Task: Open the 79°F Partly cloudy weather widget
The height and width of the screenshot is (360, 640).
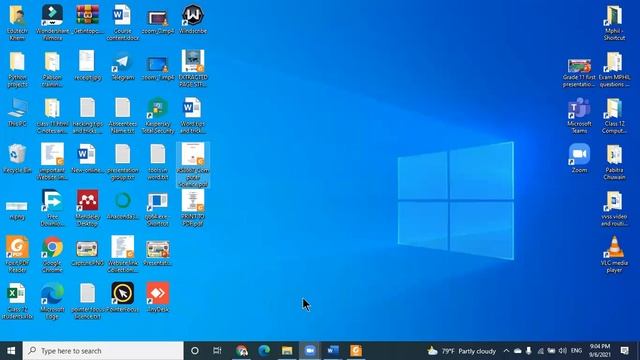Action: tap(461, 351)
